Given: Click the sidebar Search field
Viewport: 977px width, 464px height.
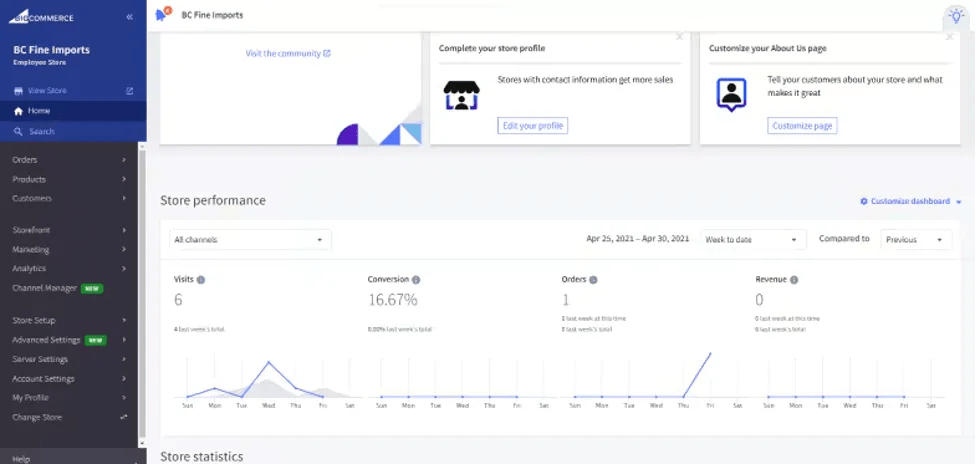Looking at the screenshot, I should 73,131.
